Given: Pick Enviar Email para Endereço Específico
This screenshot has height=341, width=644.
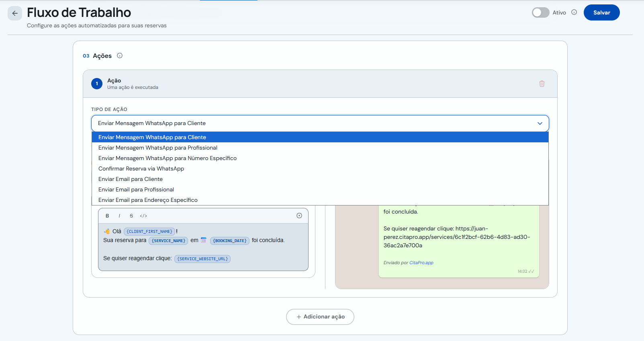Looking at the screenshot, I should (320, 200).
